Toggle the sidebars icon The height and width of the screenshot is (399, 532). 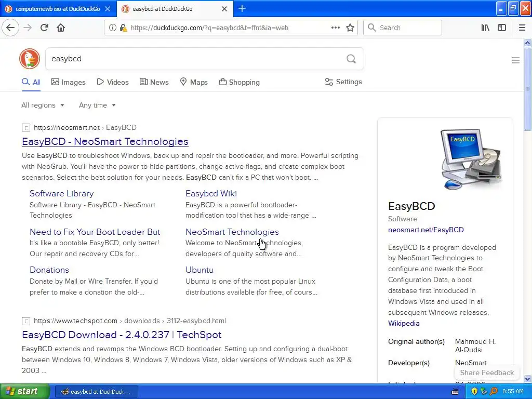(502, 28)
